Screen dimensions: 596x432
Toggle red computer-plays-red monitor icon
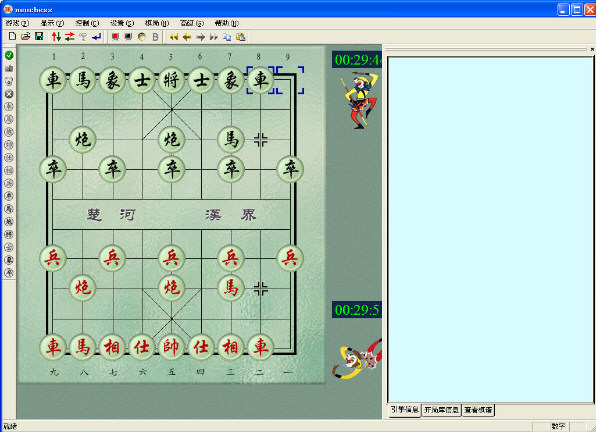click(x=115, y=36)
